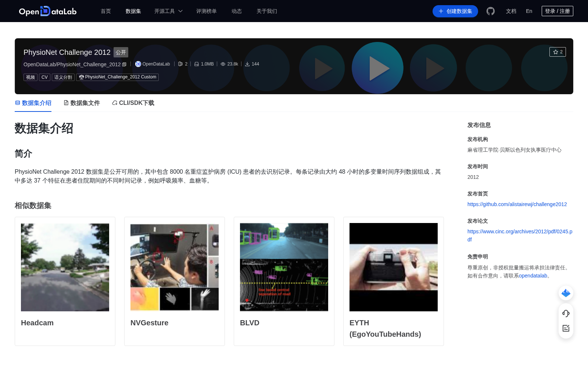Open the EYTH camera thumbnail
The width and height of the screenshot is (588, 368).
click(x=394, y=267)
